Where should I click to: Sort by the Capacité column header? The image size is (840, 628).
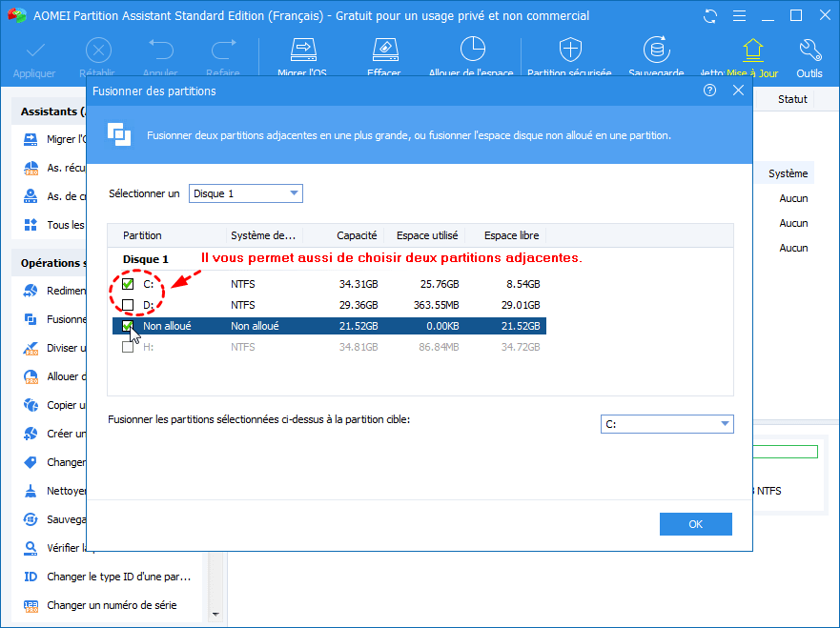(x=357, y=235)
